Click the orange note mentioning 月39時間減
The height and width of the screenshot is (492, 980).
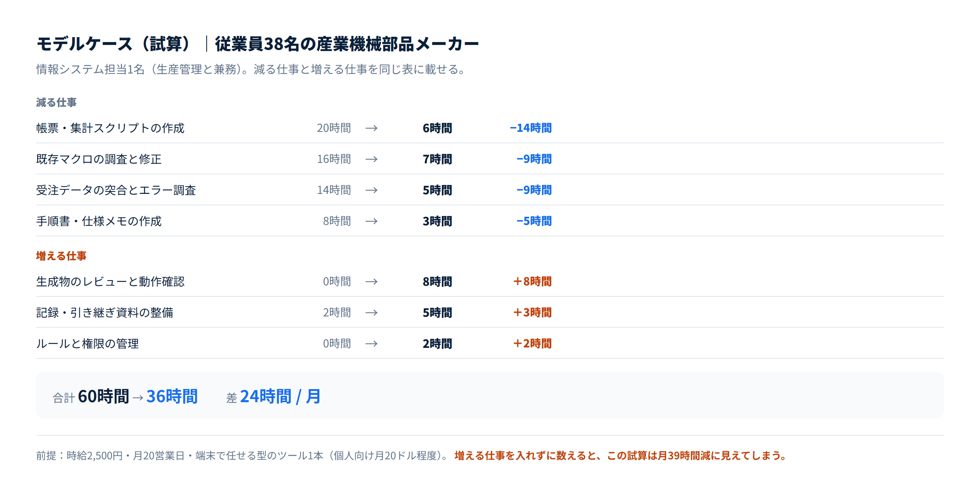(x=620, y=456)
